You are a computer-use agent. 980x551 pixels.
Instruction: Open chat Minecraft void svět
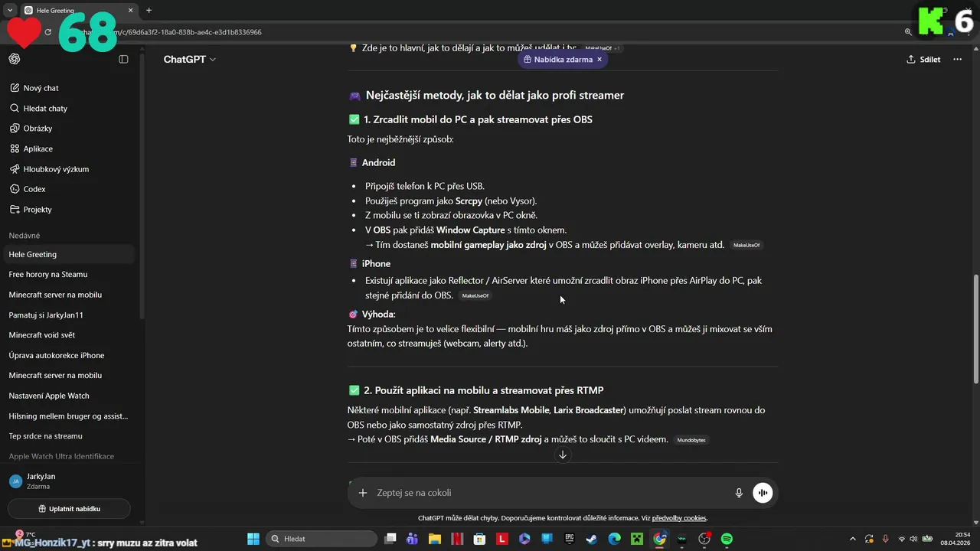pyautogui.click(x=69, y=335)
